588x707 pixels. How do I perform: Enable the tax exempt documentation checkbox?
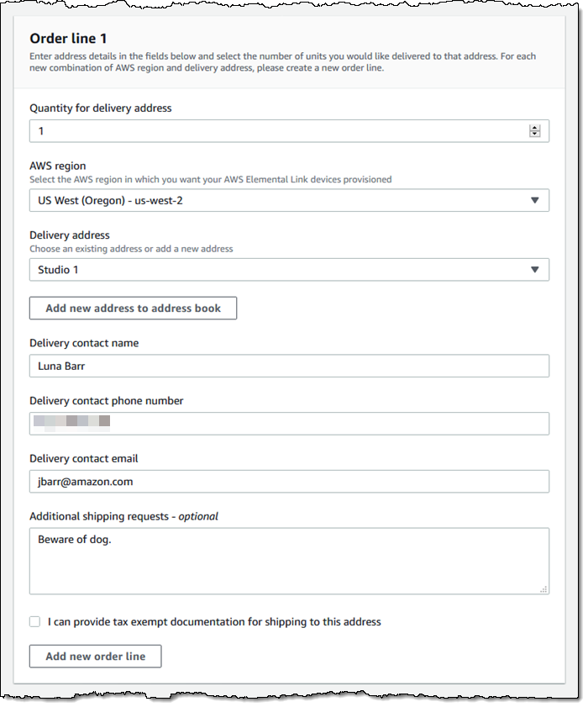[x=34, y=622]
